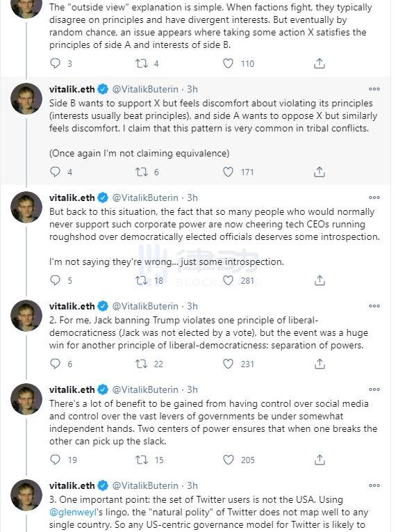Screen dimensions: 398x532
Task: Open avatar beside 'One important point' tweet
Action: pyautogui.click(x=26, y=494)
